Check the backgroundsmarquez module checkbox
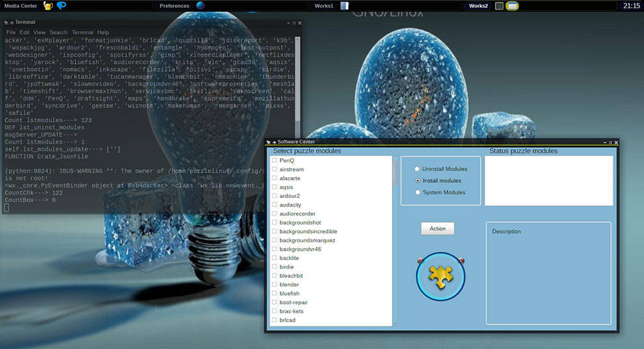644x349 pixels. [275, 240]
